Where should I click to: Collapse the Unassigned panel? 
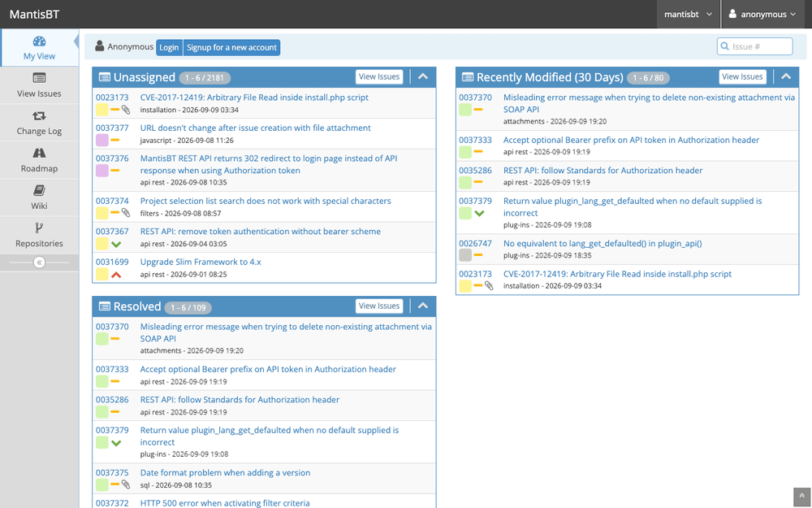(x=423, y=76)
